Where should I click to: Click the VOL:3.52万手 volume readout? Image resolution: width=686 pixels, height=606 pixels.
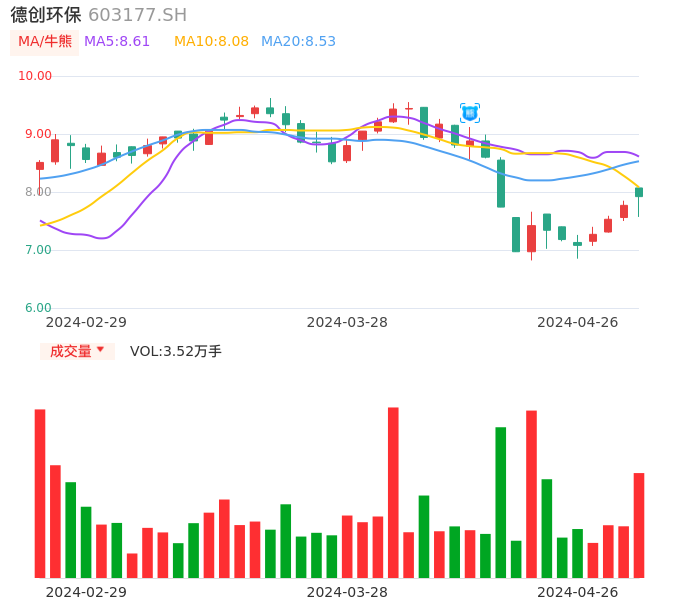point(176,351)
